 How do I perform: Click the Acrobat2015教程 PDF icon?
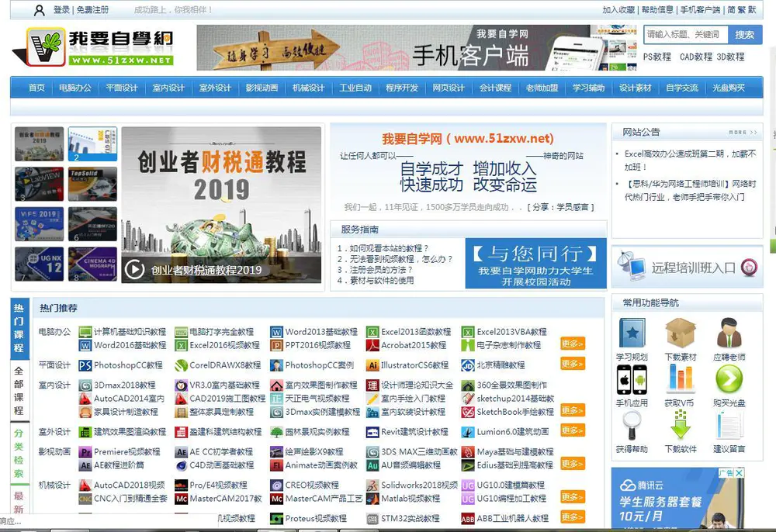click(372, 345)
